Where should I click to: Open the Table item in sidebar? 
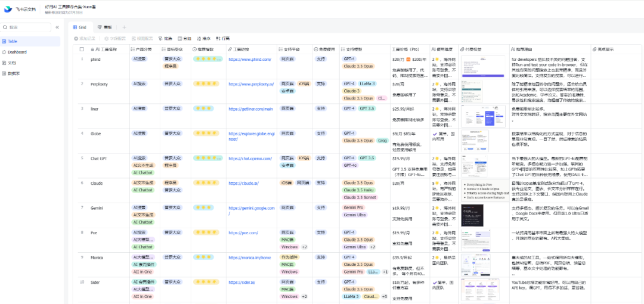coord(30,41)
